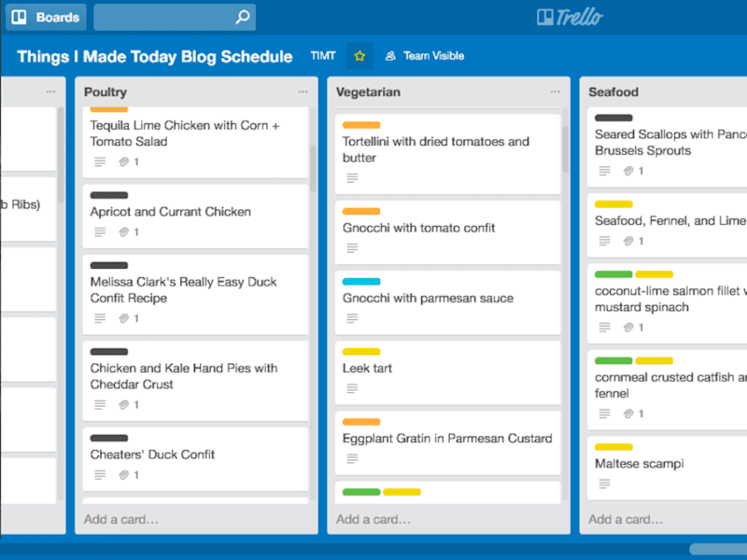Click the Trello logo in header
This screenshot has width=747, height=560.
570,17
